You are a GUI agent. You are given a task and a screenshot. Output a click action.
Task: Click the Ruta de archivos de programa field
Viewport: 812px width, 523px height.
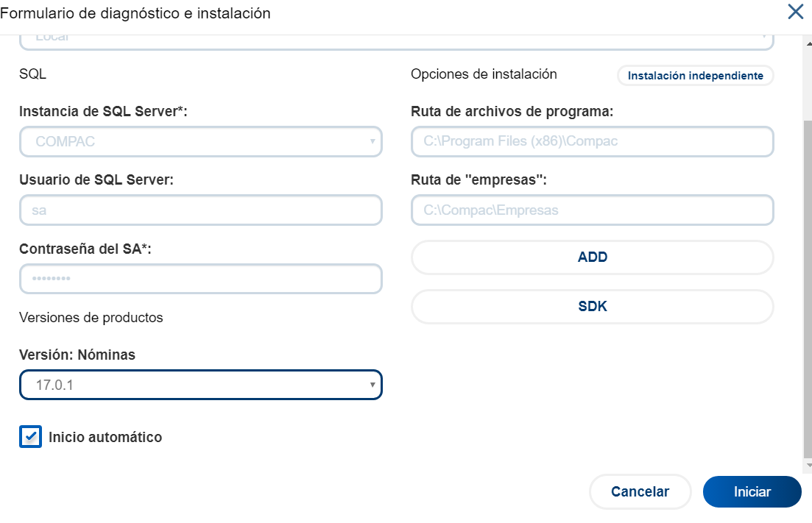(592, 141)
